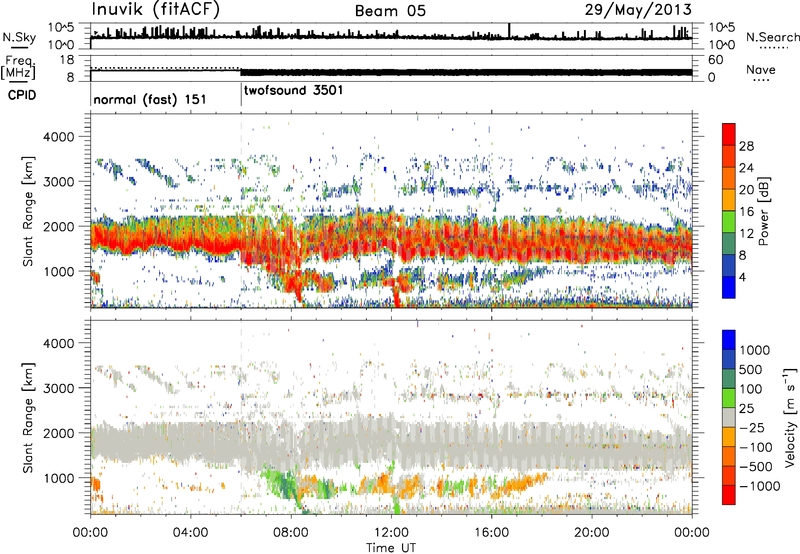Screen dimensions: 800x554
Task: Click the 'Power [dB]' color bar title
Action: pyautogui.click(x=763, y=211)
